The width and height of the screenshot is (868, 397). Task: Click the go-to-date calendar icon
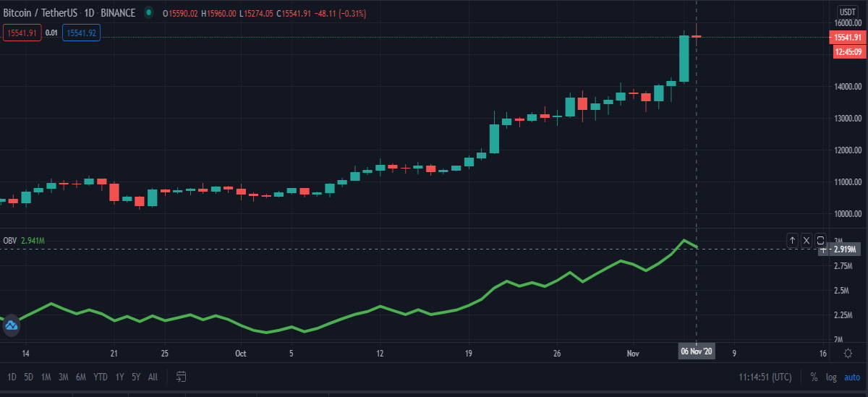click(x=182, y=377)
